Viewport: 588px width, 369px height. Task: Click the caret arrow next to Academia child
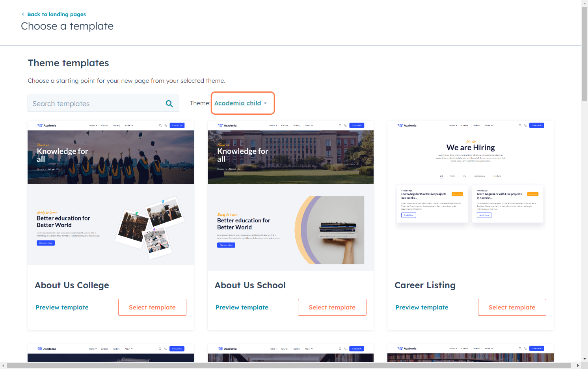265,103
